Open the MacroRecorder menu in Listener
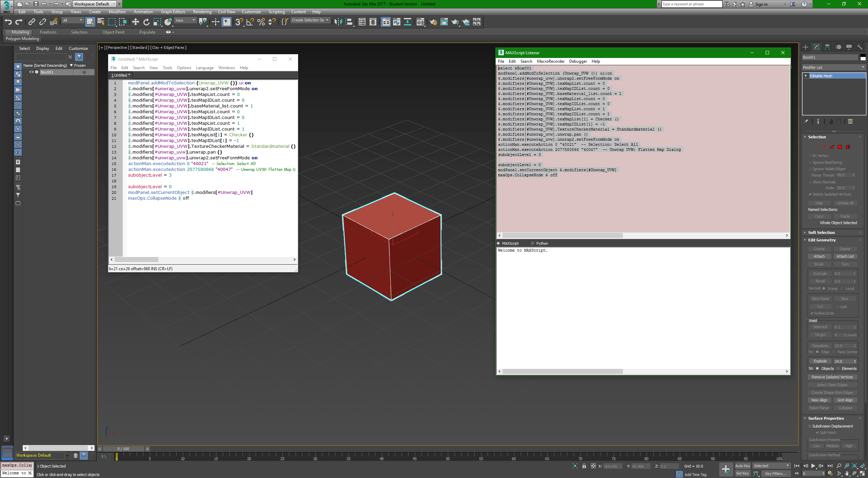The width and height of the screenshot is (868, 478). [x=550, y=61]
